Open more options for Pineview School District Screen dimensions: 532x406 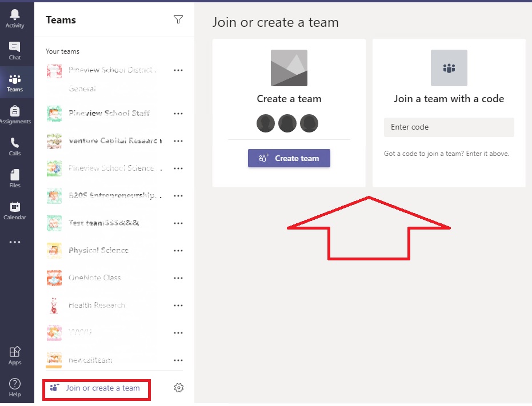coord(178,70)
